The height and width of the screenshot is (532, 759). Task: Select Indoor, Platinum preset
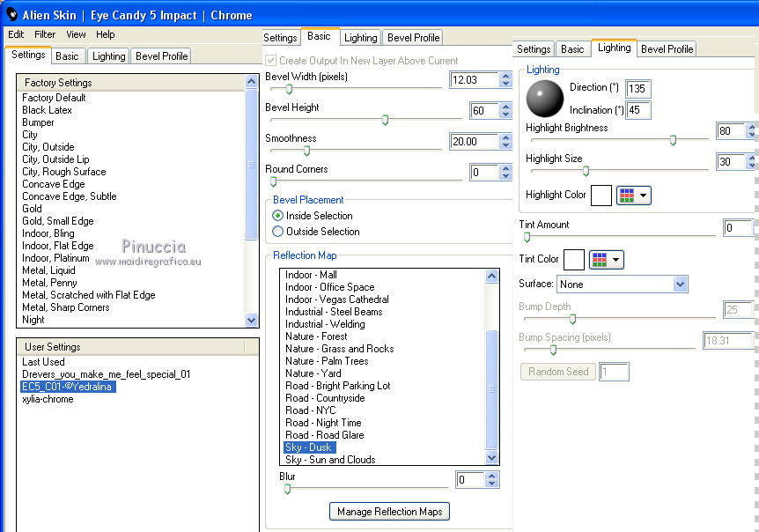click(55, 258)
